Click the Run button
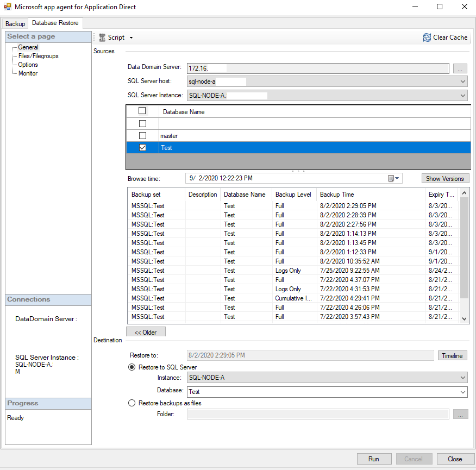 [x=374, y=459]
